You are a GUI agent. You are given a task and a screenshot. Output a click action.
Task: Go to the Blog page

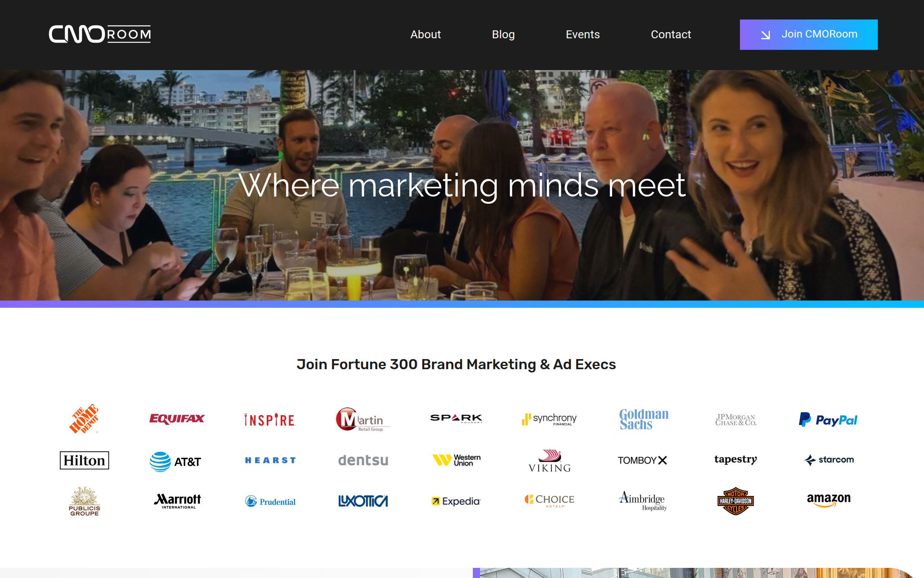[x=503, y=34]
